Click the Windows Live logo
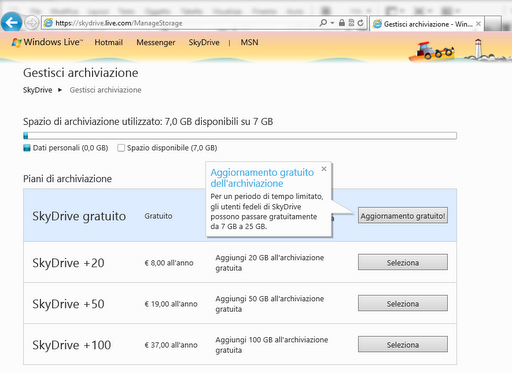 point(47,42)
